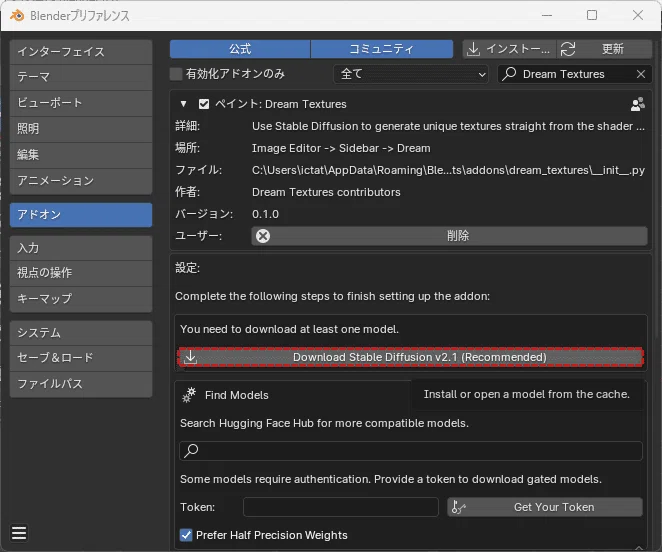The width and height of the screenshot is (662, 552).
Task: Open the ファイルパス section
Action: coord(81,384)
